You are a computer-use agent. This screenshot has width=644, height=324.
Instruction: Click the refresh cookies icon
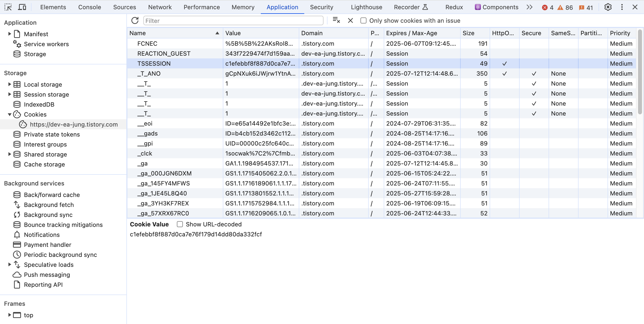[x=135, y=20]
